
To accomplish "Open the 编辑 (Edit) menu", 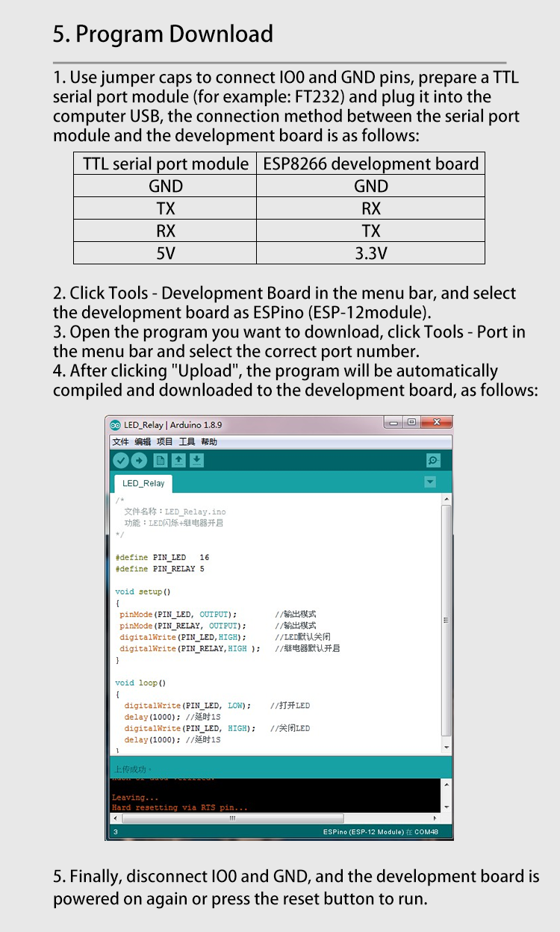I will tap(143, 442).
